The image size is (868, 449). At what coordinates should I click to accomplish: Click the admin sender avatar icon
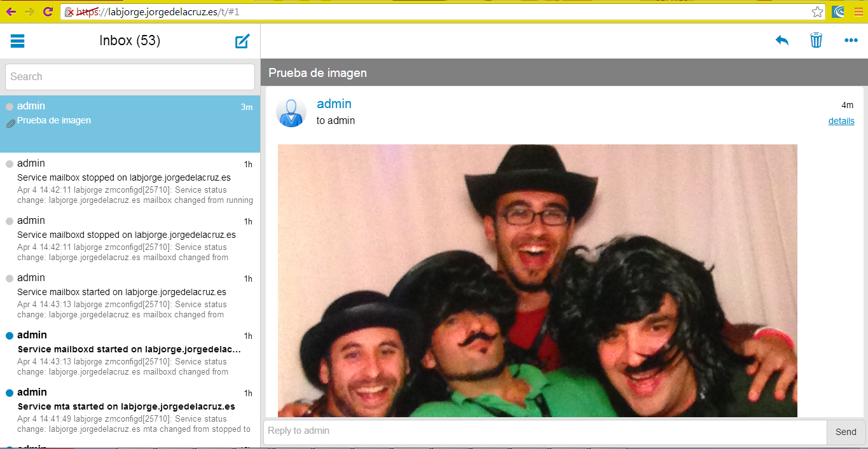point(291,113)
